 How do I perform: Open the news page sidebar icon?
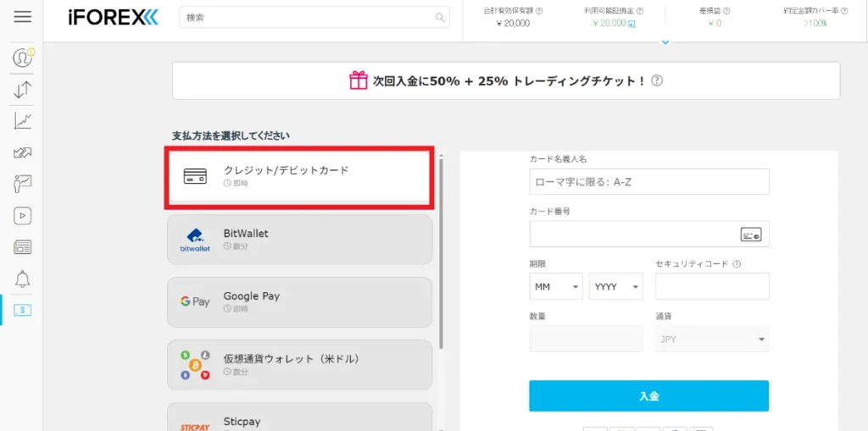[x=23, y=248]
